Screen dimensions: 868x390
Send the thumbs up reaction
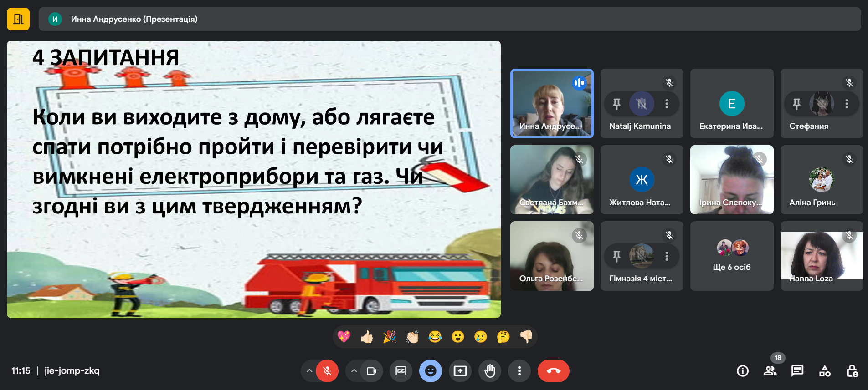(367, 337)
